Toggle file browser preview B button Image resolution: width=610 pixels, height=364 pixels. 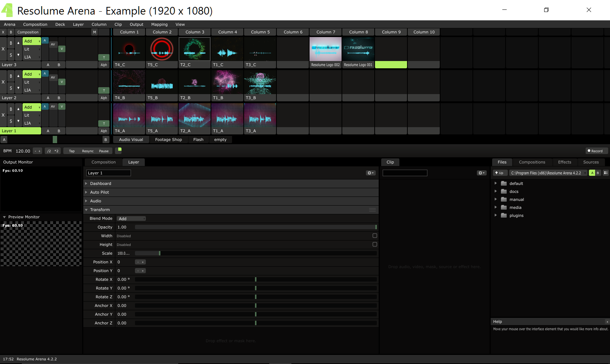click(x=598, y=173)
